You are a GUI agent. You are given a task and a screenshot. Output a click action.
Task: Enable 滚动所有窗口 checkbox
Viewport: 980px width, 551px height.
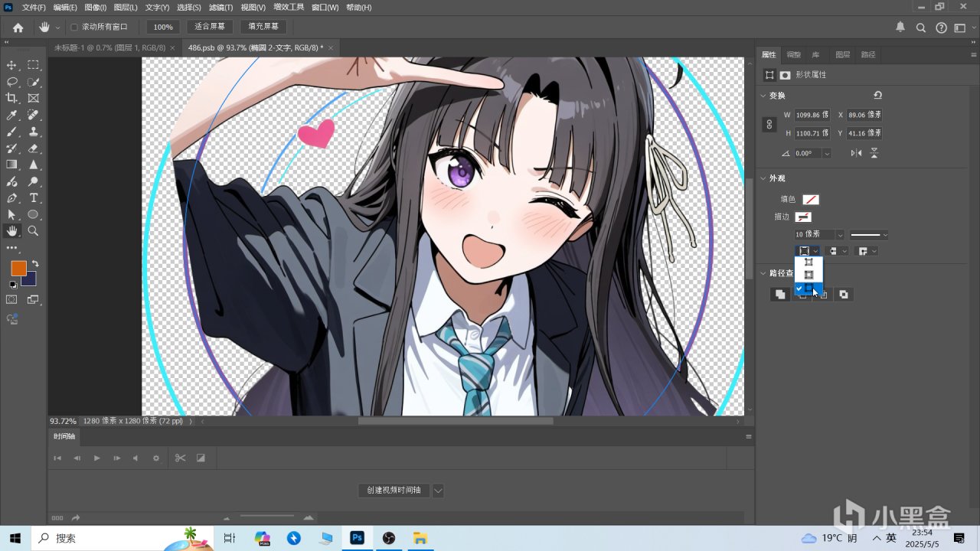74,28
